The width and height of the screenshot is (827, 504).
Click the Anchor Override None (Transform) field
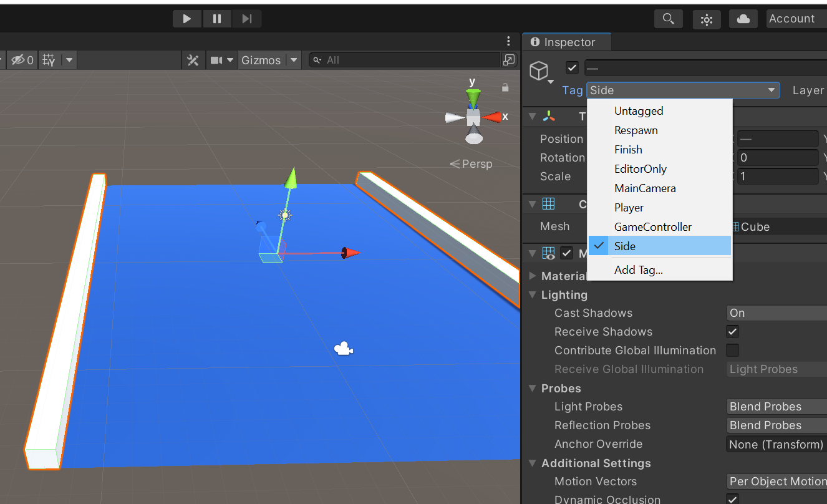click(x=777, y=445)
